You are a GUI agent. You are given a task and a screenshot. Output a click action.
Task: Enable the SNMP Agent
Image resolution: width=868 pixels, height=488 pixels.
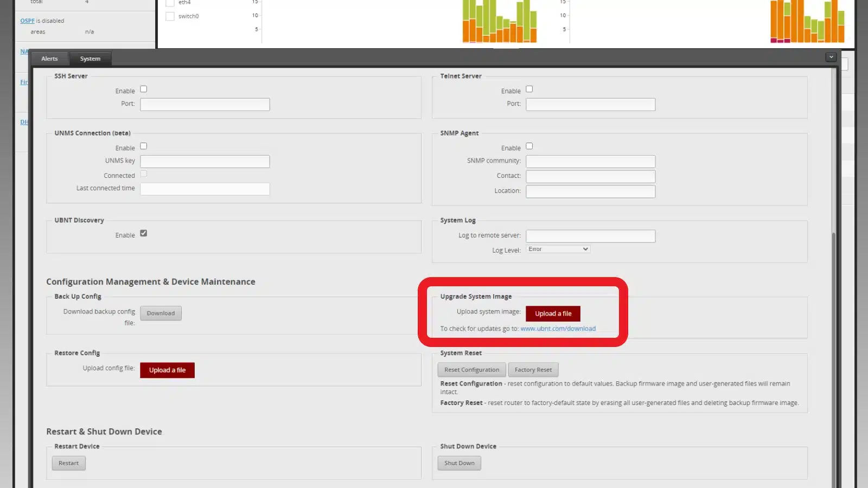point(529,146)
